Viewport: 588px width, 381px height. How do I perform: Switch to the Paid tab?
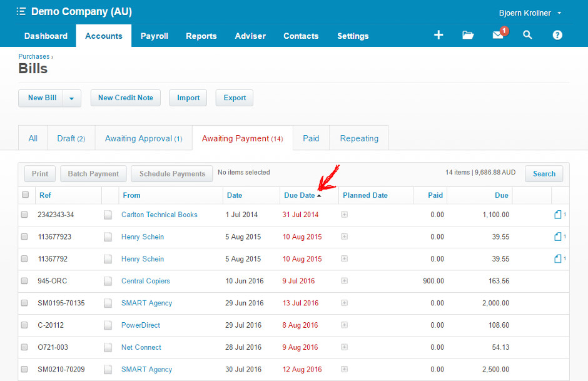click(310, 137)
